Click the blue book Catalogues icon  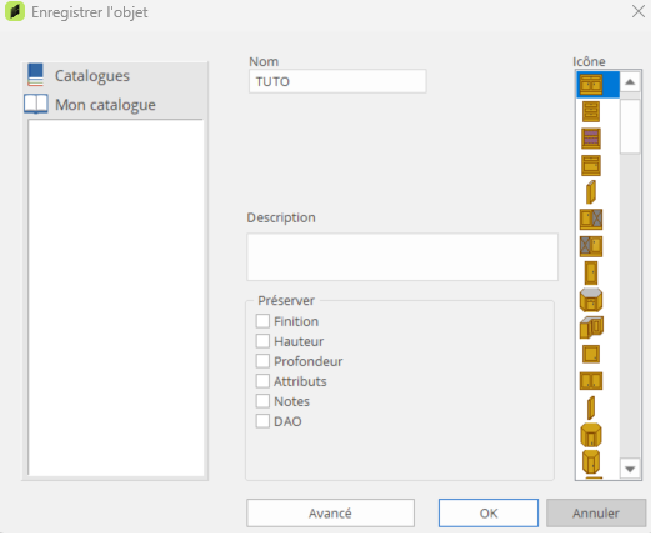(36, 75)
